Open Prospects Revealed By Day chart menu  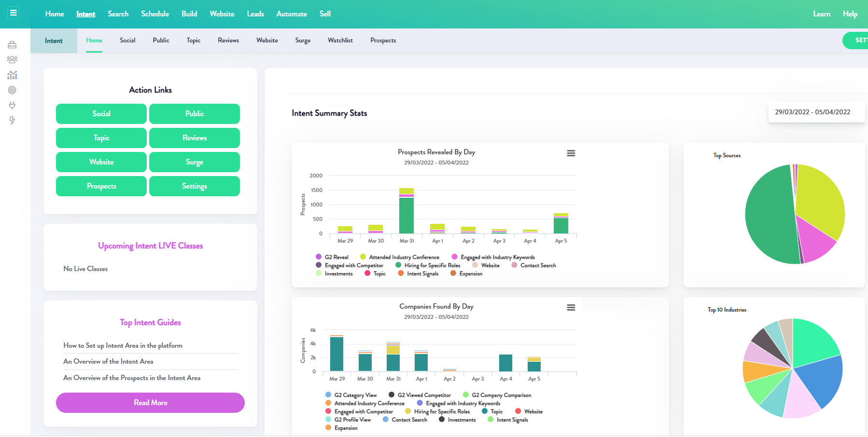pos(571,153)
